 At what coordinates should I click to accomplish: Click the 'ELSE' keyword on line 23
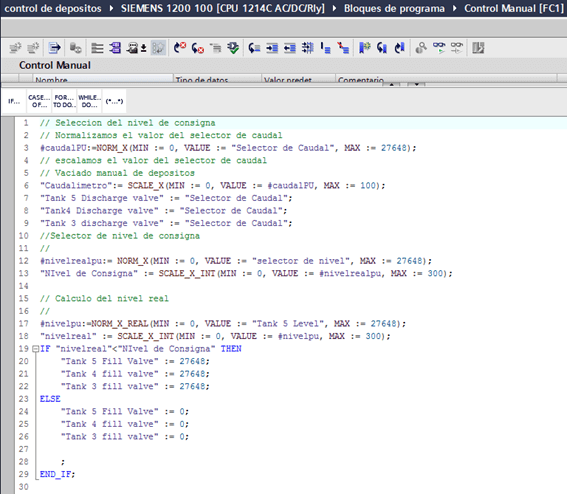50,399
